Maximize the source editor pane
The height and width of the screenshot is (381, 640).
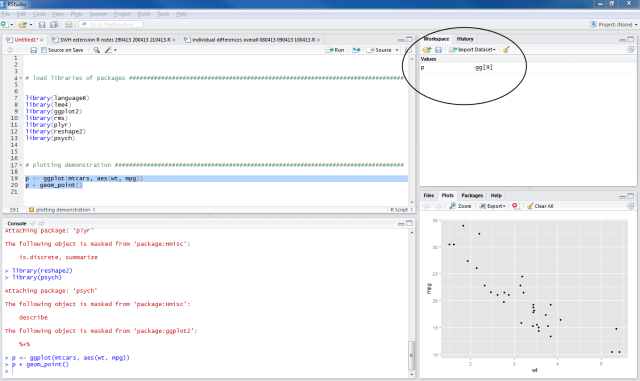pos(409,40)
